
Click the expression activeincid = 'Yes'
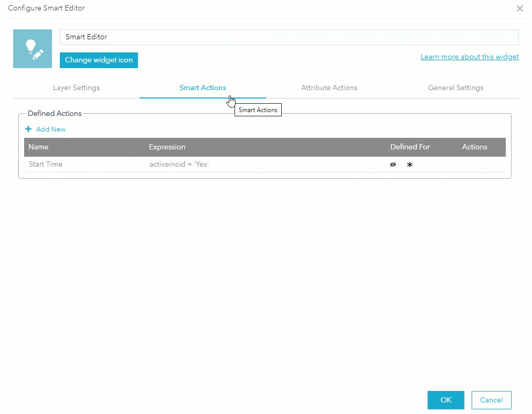coord(179,164)
